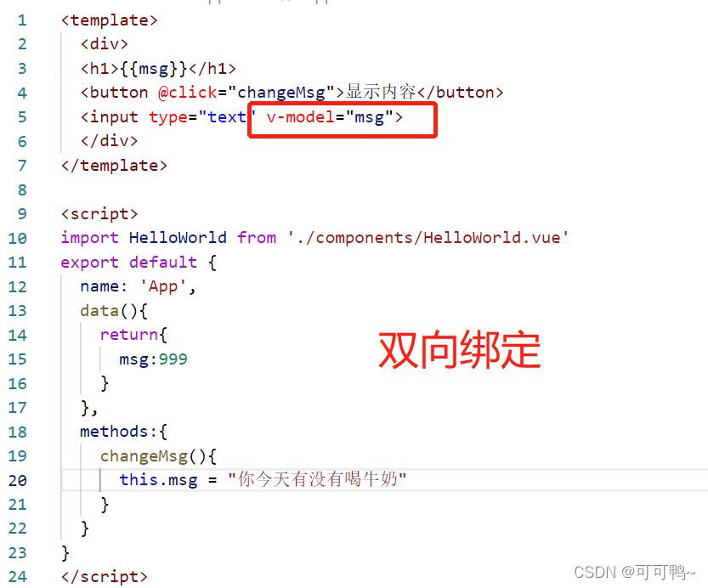Click the red 双向绑定 annotation text
The width and height of the screenshot is (708, 588).
(459, 350)
